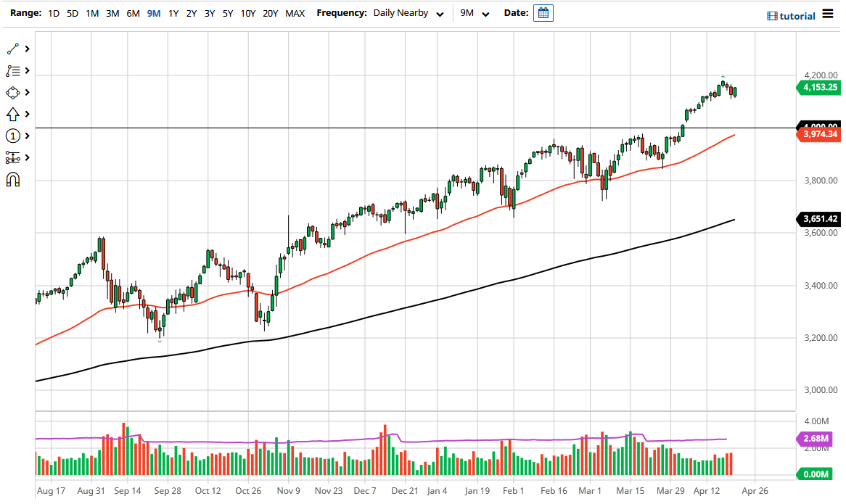Select the 1Y range option

173,13
